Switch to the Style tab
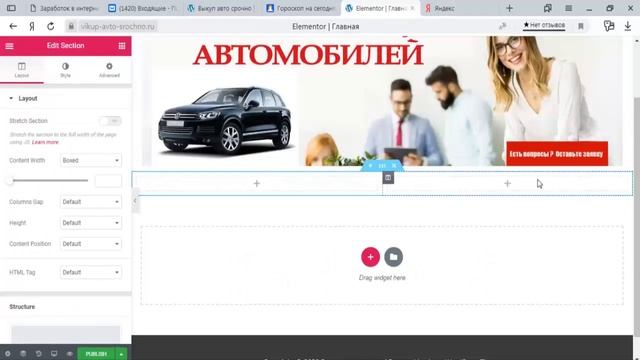Image resolution: width=640 pixels, height=360 pixels. [65, 70]
